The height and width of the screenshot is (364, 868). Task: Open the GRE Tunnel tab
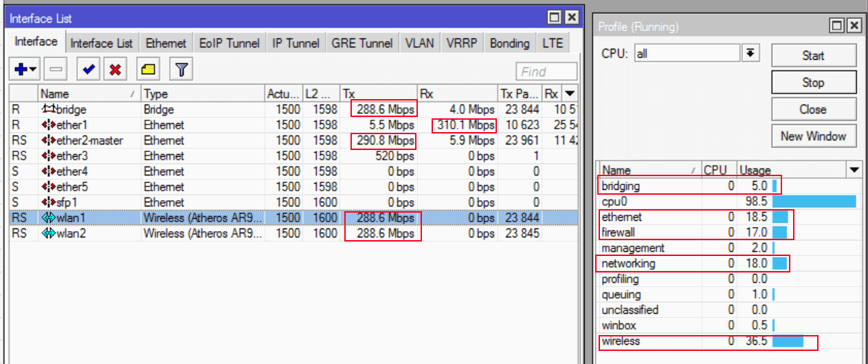(x=362, y=43)
